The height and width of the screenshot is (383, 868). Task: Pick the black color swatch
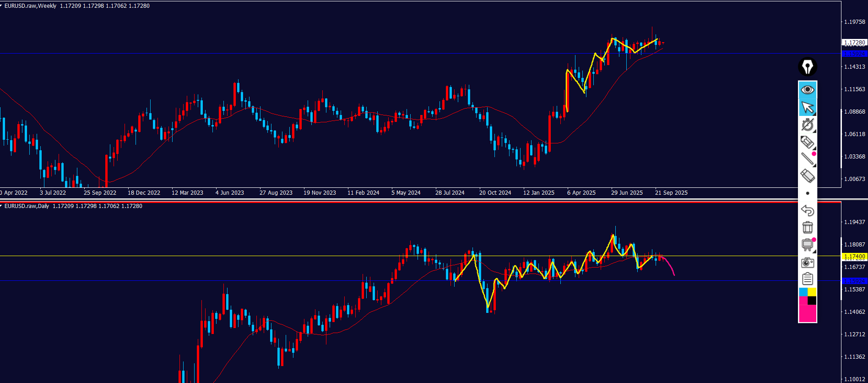(812, 301)
